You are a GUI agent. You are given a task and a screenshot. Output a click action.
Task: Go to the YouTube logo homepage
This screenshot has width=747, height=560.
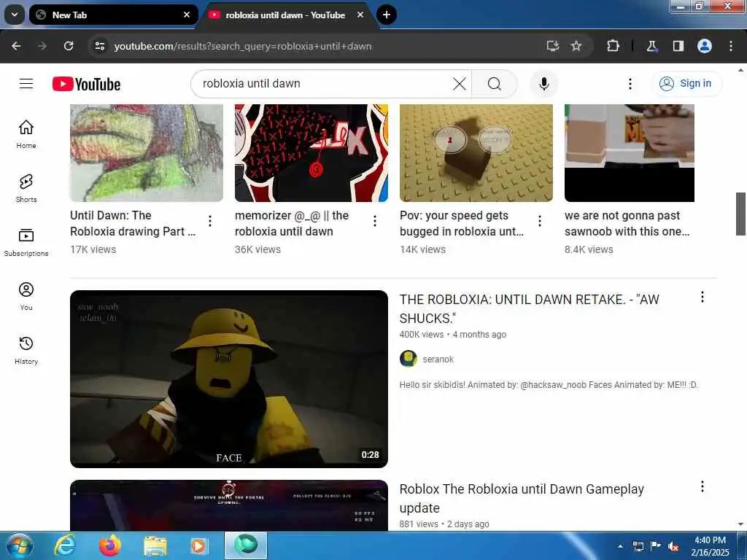pos(86,85)
